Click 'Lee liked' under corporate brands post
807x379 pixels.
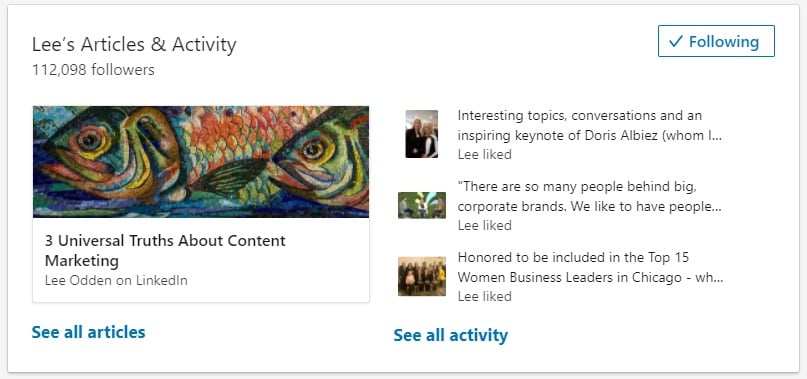coord(484,226)
